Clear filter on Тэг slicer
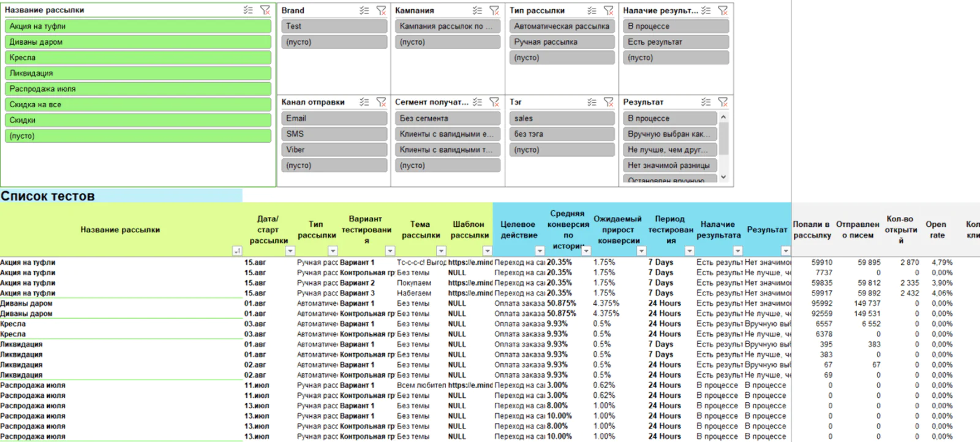Viewport: 980px width, 442px height. click(x=608, y=102)
